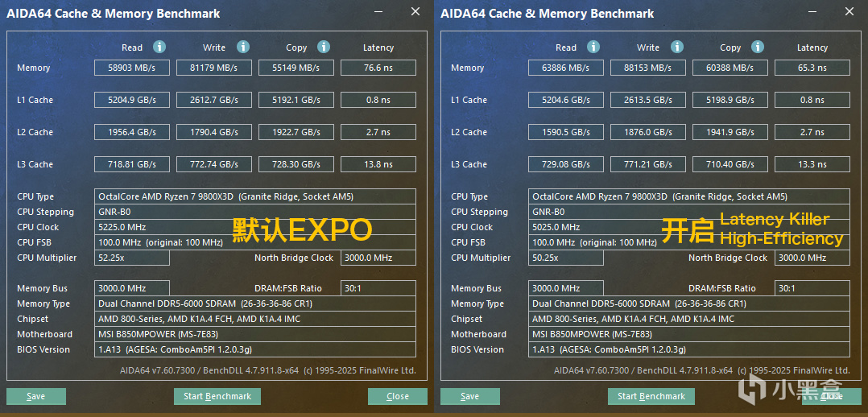Click Read info icon in right window

tap(593, 47)
